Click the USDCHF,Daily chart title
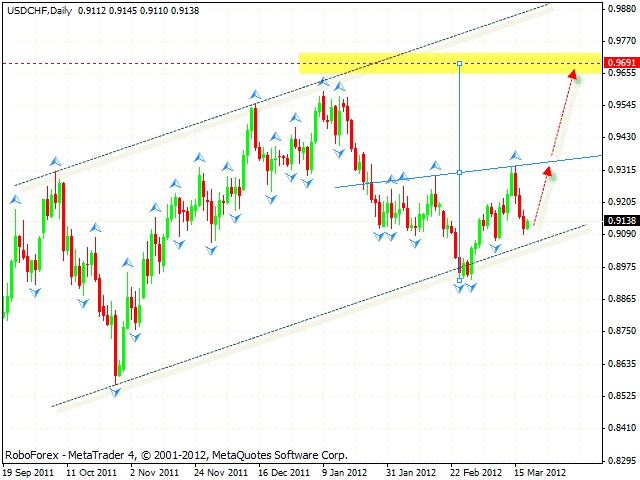Screen dimensions: 640x480 (35, 8)
